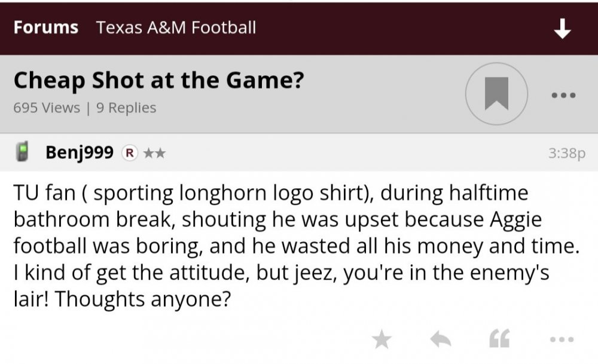Click the circled R badge next to Benj999

(x=127, y=153)
